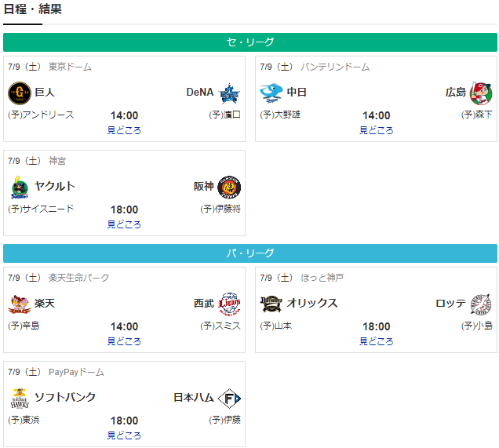Click the SoftBank Hawks logo
The image size is (499, 448).
(20, 398)
